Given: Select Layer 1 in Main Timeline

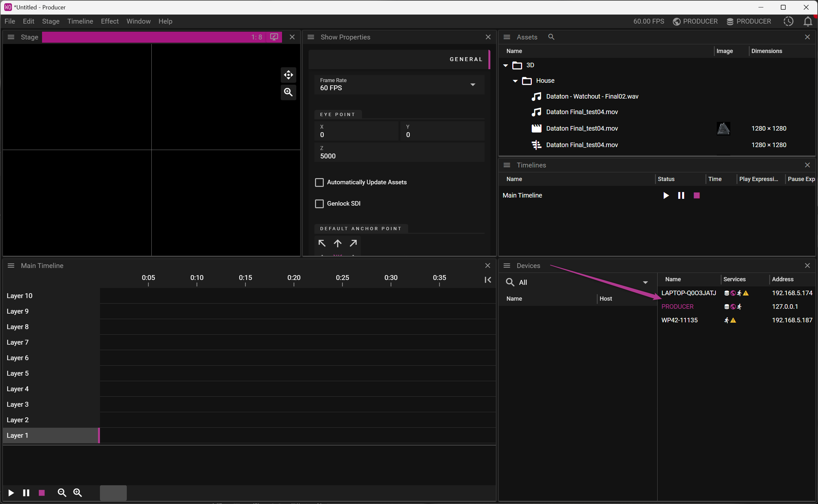Looking at the screenshot, I should pyautogui.click(x=51, y=435).
